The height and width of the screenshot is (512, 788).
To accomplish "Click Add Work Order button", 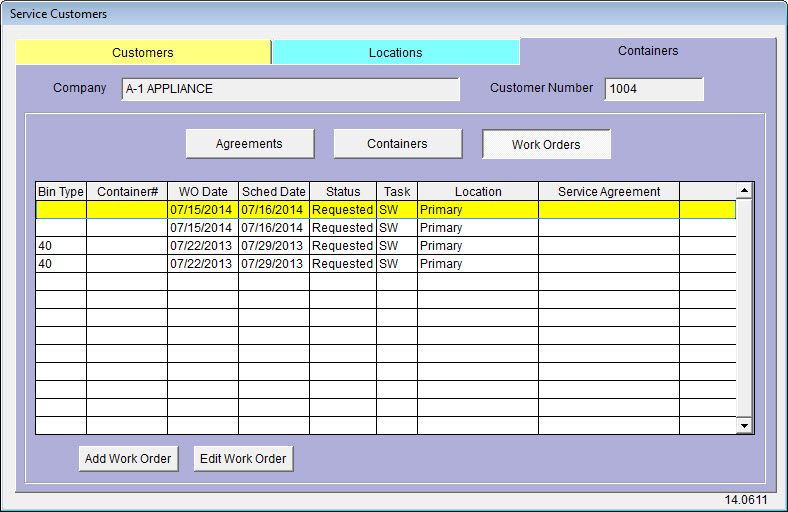I will pos(128,458).
